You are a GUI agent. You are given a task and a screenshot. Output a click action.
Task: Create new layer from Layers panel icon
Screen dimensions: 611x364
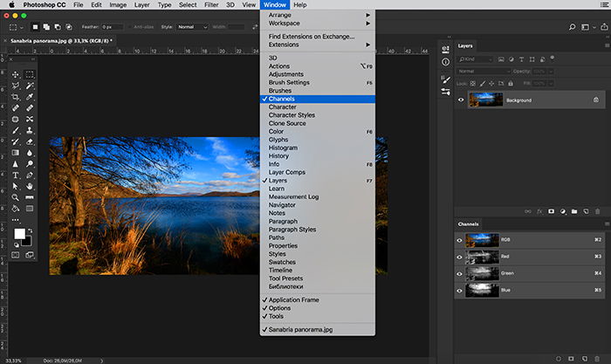coord(586,211)
